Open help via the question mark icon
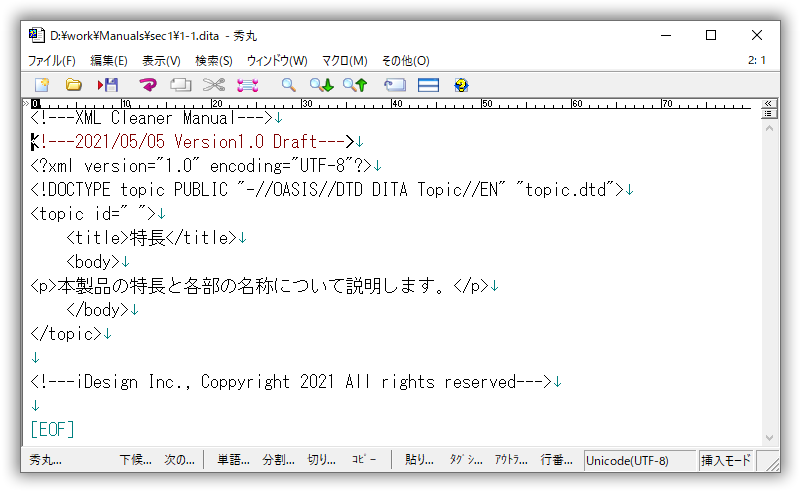The width and height of the screenshot is (801, 493). [461, 85]
